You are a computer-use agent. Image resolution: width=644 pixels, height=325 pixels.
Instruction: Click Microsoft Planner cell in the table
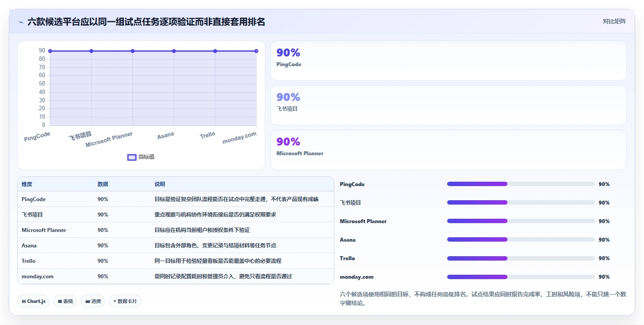44,230
